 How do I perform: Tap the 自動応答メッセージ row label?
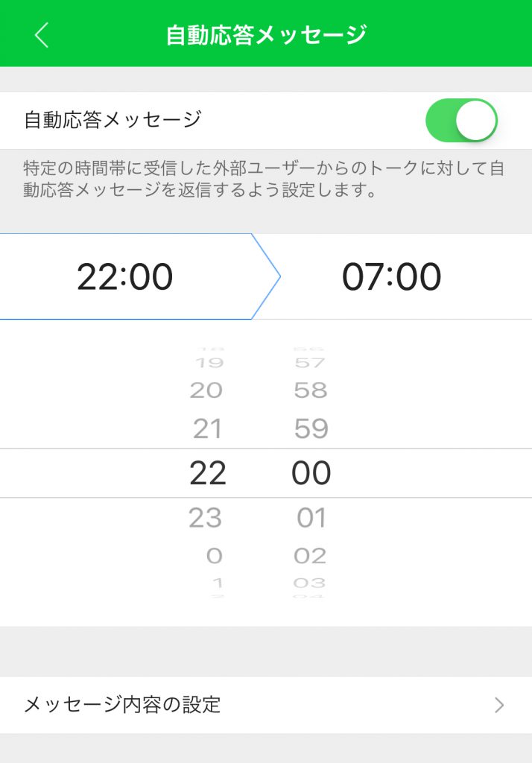(113, 120)
